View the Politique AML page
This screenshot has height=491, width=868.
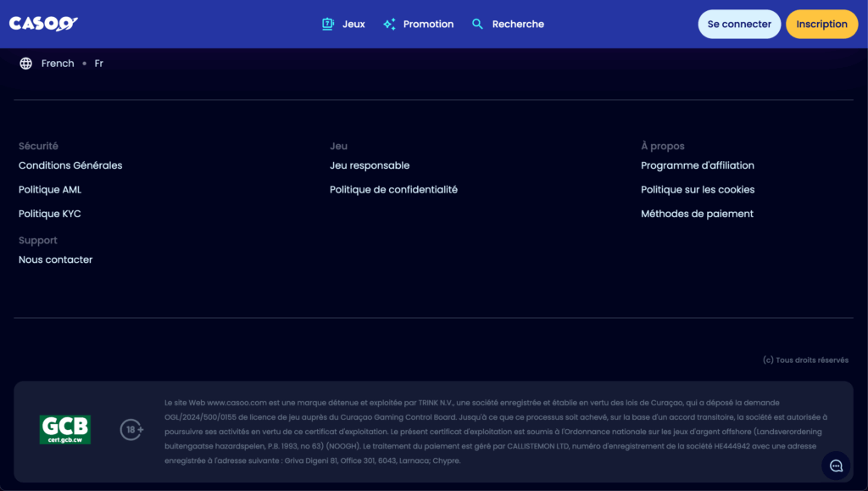50,190
